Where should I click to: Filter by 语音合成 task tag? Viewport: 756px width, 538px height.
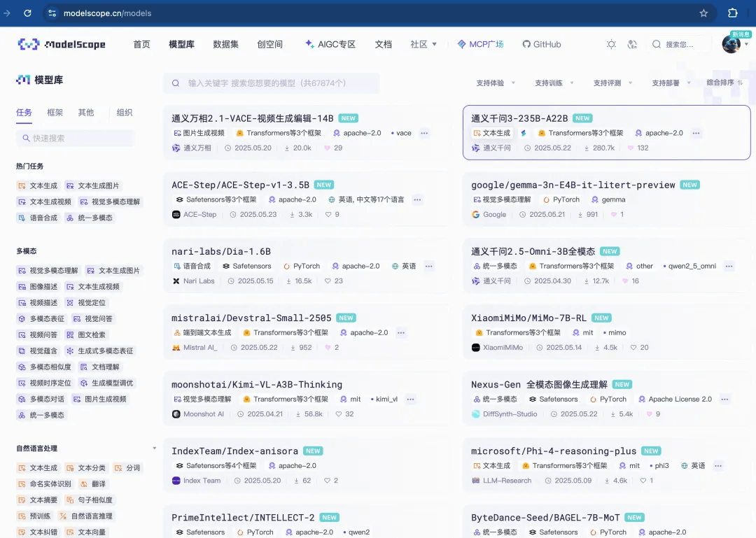coord(38,218)
